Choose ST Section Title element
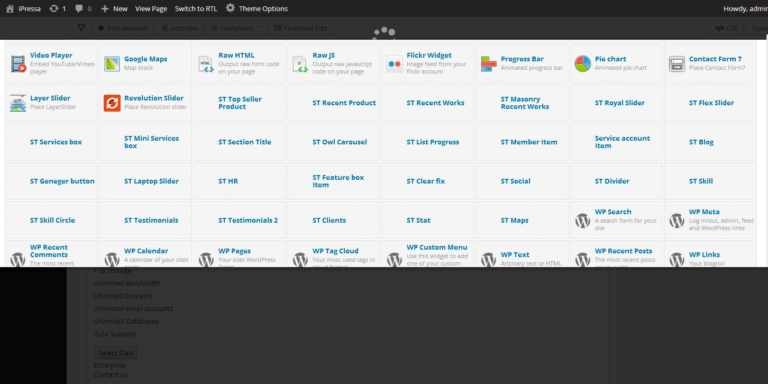 tap(240, 142)
